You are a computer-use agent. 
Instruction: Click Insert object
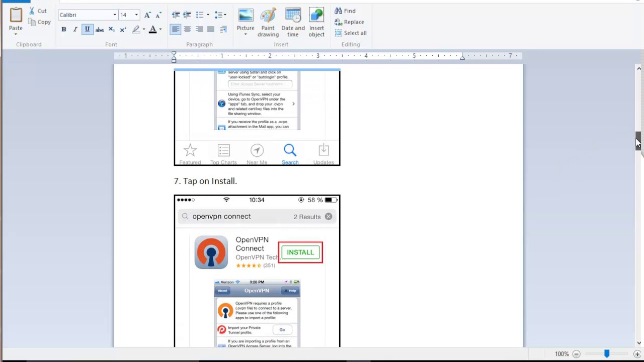[316, 23]
